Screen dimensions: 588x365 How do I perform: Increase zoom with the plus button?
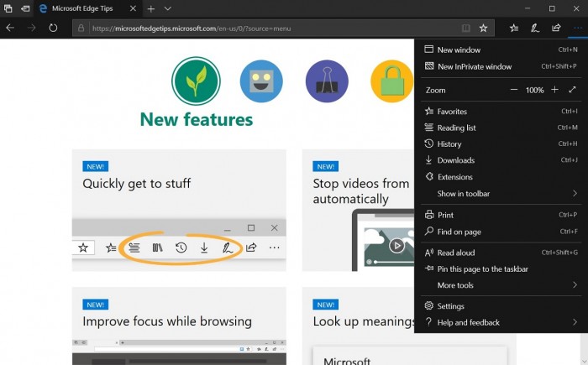[554, 90]
